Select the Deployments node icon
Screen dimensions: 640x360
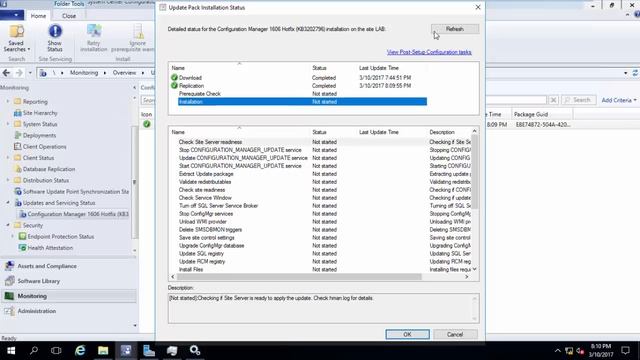[x=18, y=135]
